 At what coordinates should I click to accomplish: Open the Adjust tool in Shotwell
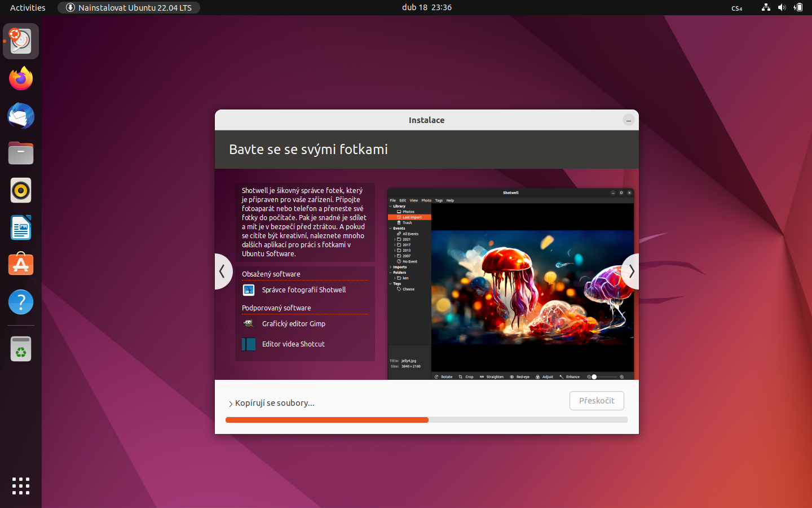pyautogui.click(x=545, y=376)
